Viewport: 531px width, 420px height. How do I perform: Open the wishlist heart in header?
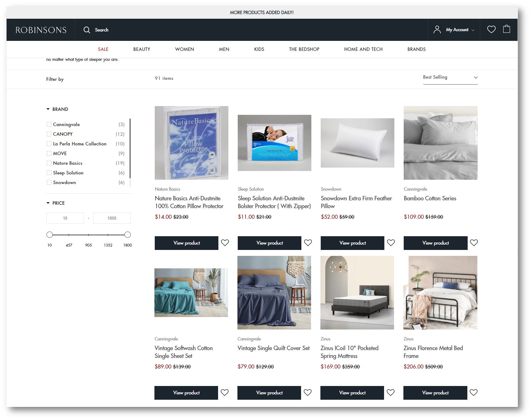click(x=491, y=29)
